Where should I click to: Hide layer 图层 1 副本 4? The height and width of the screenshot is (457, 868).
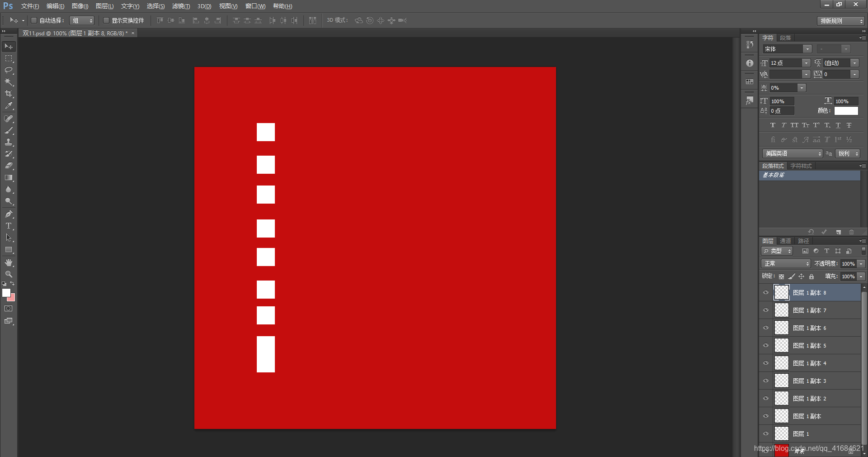(x=766, y=363)
